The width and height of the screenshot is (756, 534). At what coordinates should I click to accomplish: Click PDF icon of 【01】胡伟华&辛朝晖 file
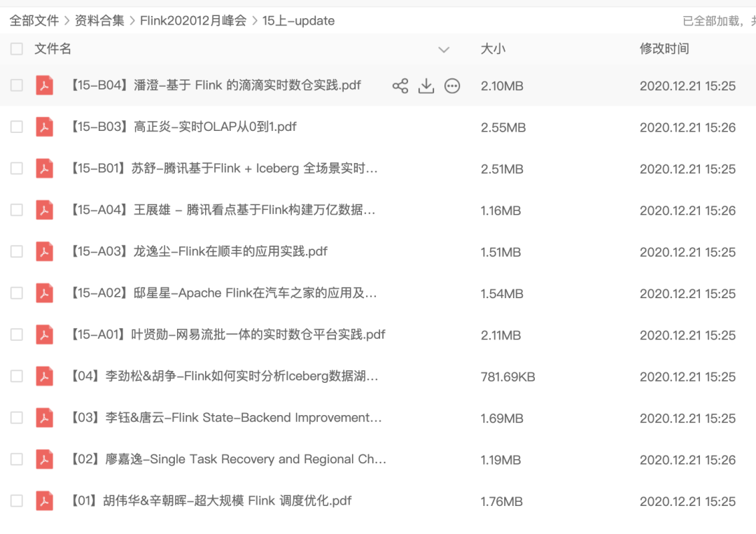(x=44, y=500)
